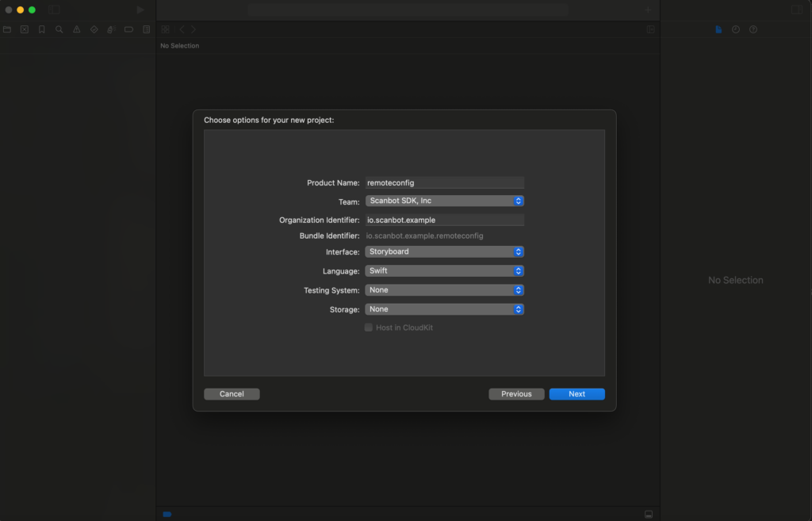Open the Project navigator
Image resolution: width=812 pixels, height=521 pixels.
(x=7, y=29)
